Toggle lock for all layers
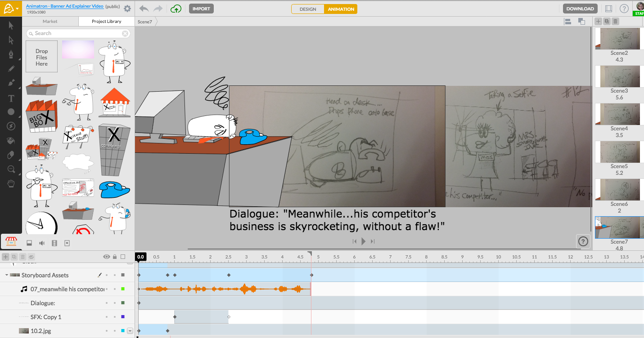This screenshot has height=338, width=644. click(x=115, y=257)
